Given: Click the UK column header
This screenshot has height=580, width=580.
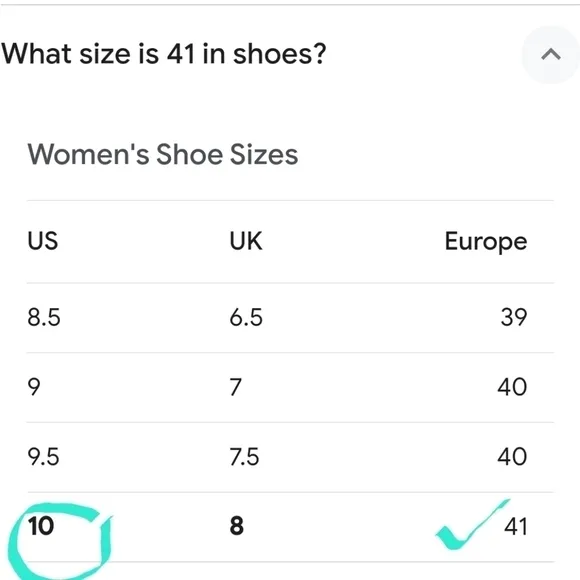Looking at the screenshot, I should click(x=246, y=241).
